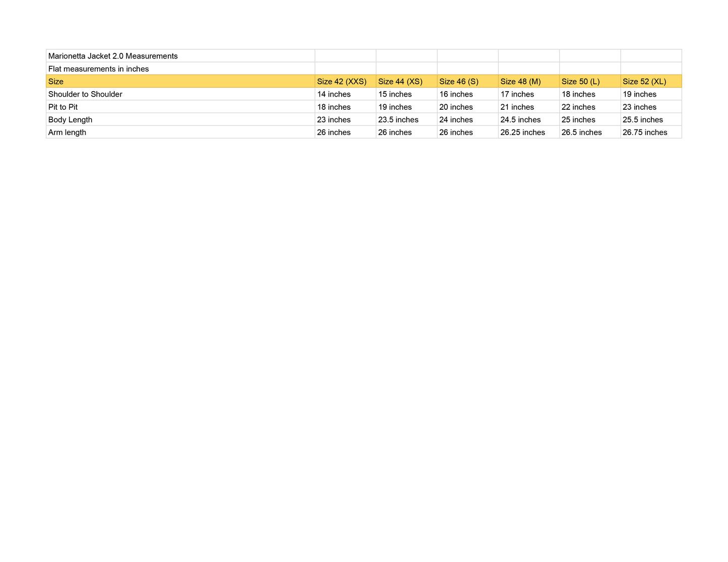728x562 pixels.
Task: Click the 22 inches Pit to Pit cell
Action: click(578, 107)
